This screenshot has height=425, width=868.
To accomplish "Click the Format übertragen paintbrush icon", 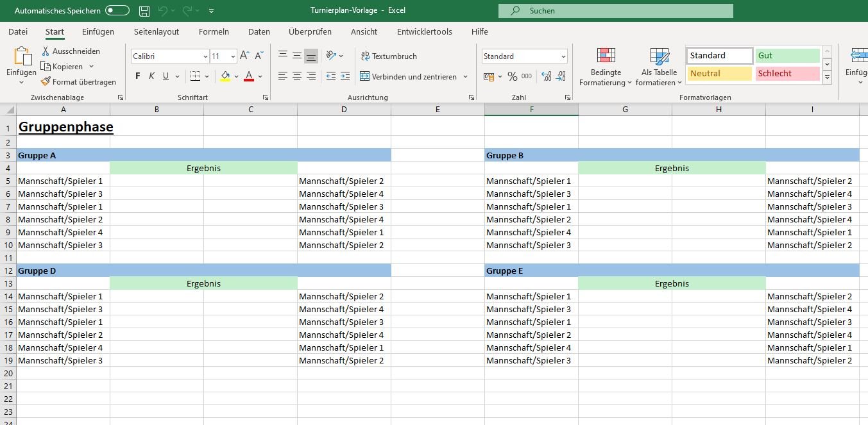I will (46, 82).
